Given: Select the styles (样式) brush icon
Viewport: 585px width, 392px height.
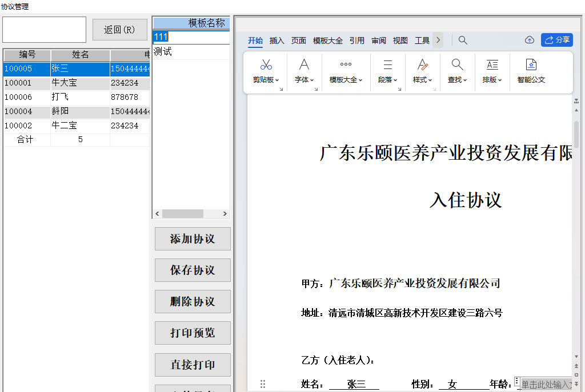Looking at the screenshot, I should tap(423, 65).
